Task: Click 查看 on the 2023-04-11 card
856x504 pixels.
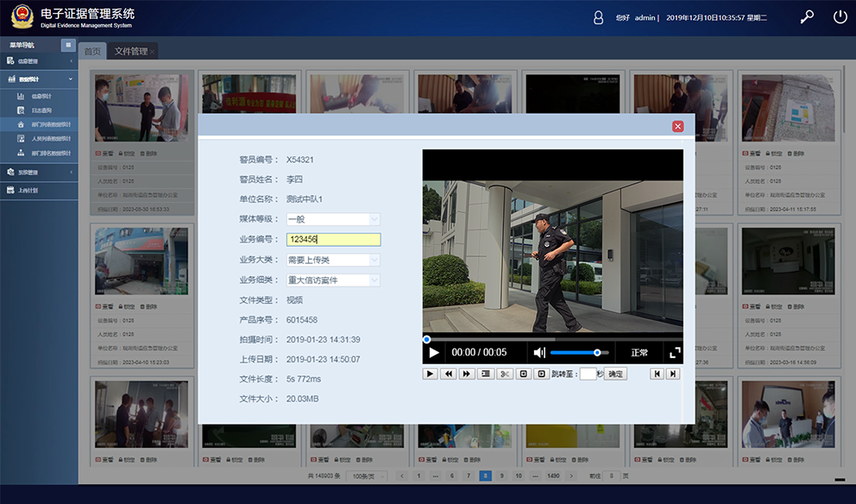Action: click(x=752, y=154)
